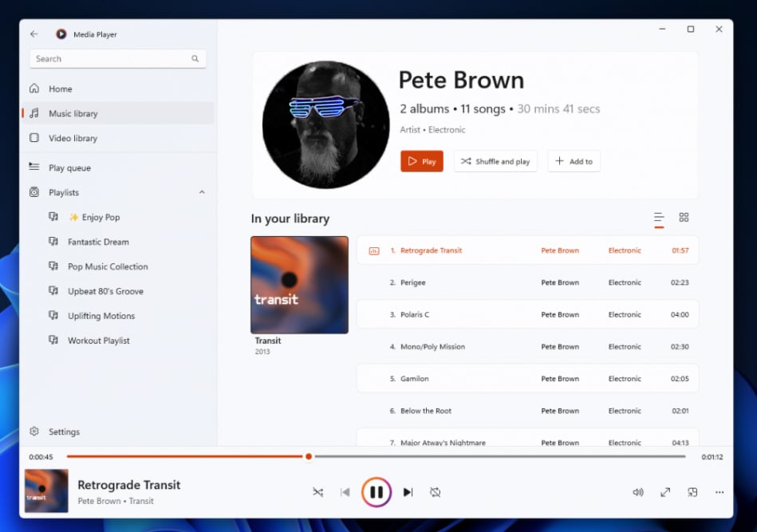
Task: Toggle repeat mode
Action: (x=435, y=492)
